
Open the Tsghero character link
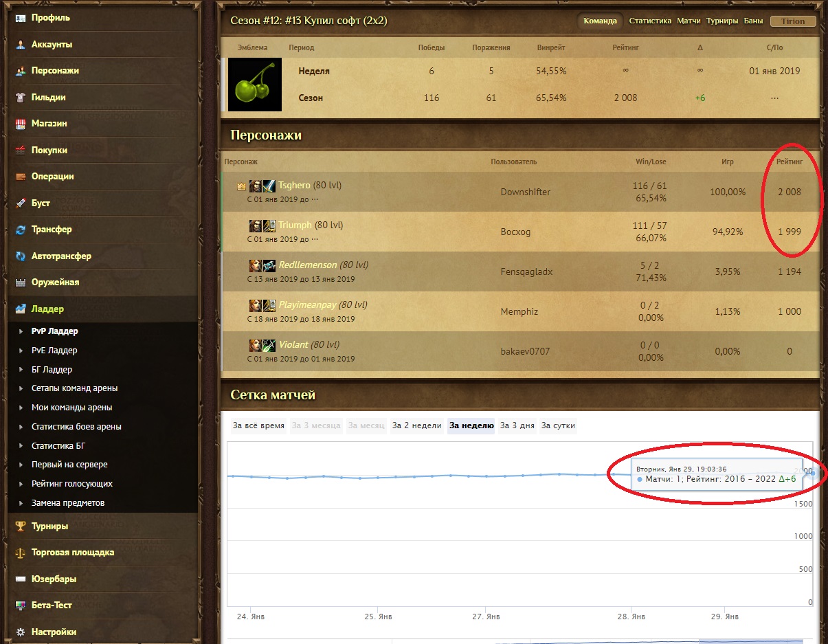[x=294, y=186]
